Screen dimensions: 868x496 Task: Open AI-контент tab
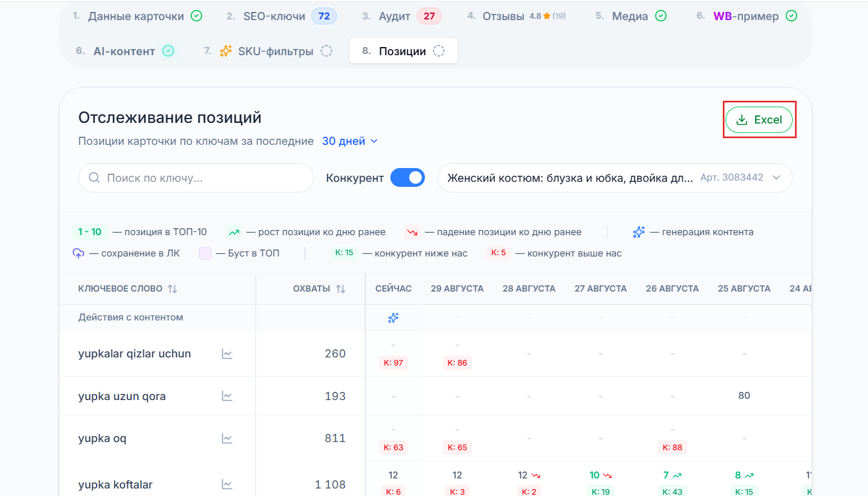coord(125,51)
